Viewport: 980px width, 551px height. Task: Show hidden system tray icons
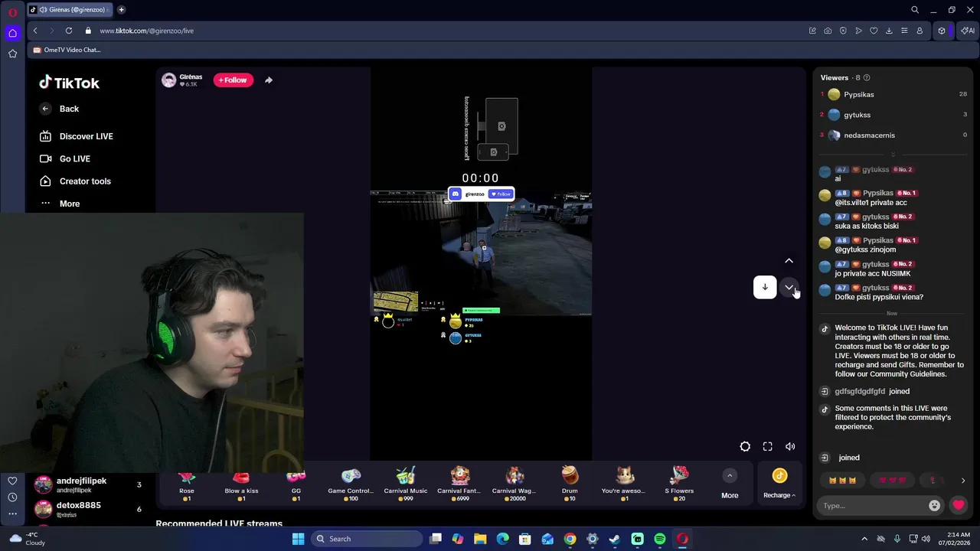864,539
